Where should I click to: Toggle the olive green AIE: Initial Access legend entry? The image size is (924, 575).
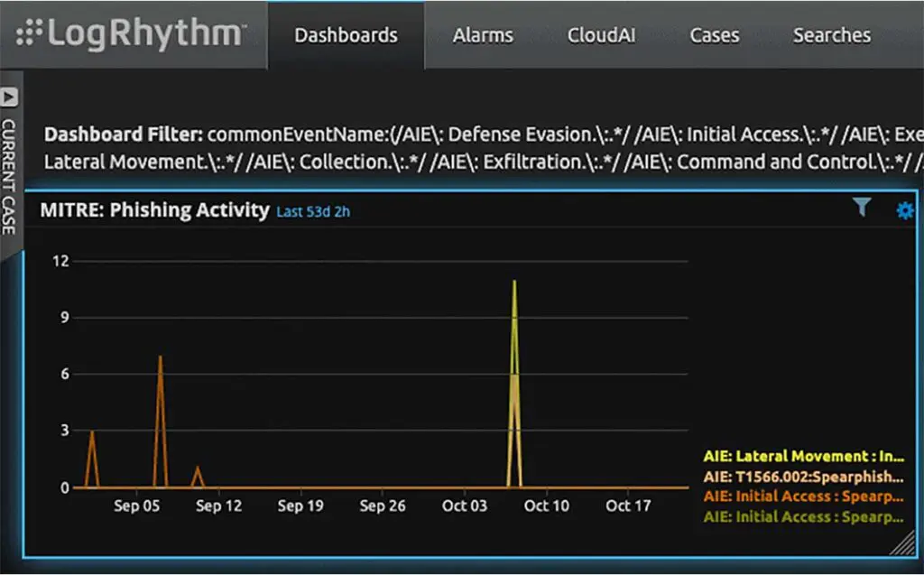point(803,517)
